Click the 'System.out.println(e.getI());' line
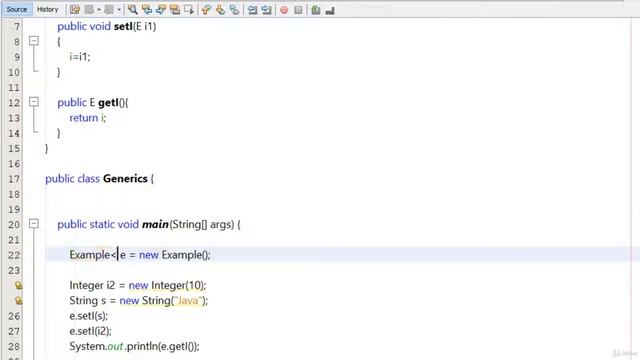Screen dimensions: 640x360 point(134,347)
